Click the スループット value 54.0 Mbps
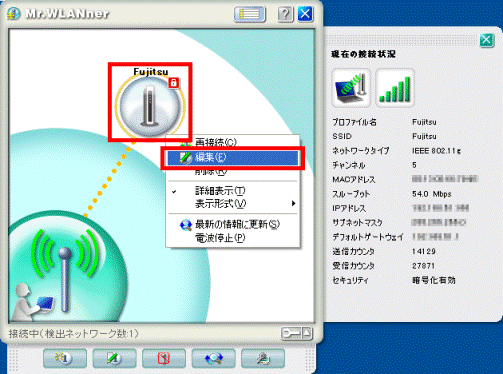Screen dimensions: 503x374 [432, 194]
